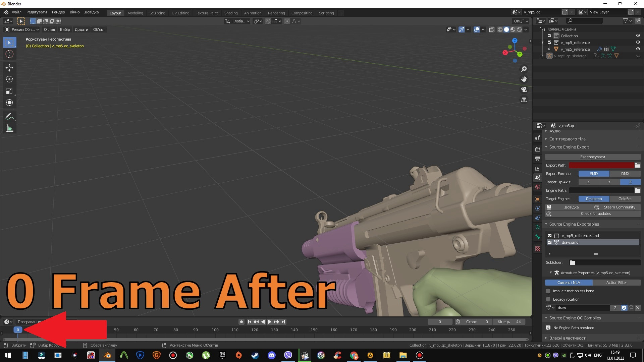Jump to end of timeline with jump-to-end control

(283, 321)
